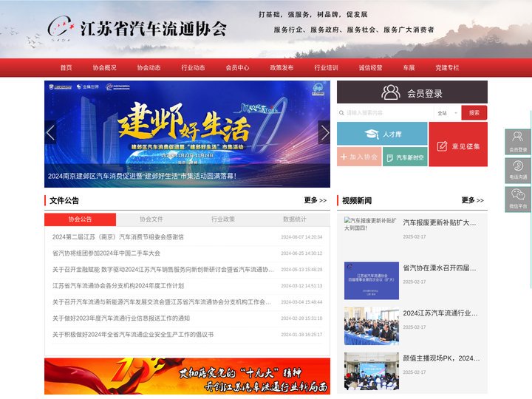Click the 建邺好生活 main carousel image
532x399 pixels.
point(187,134)
